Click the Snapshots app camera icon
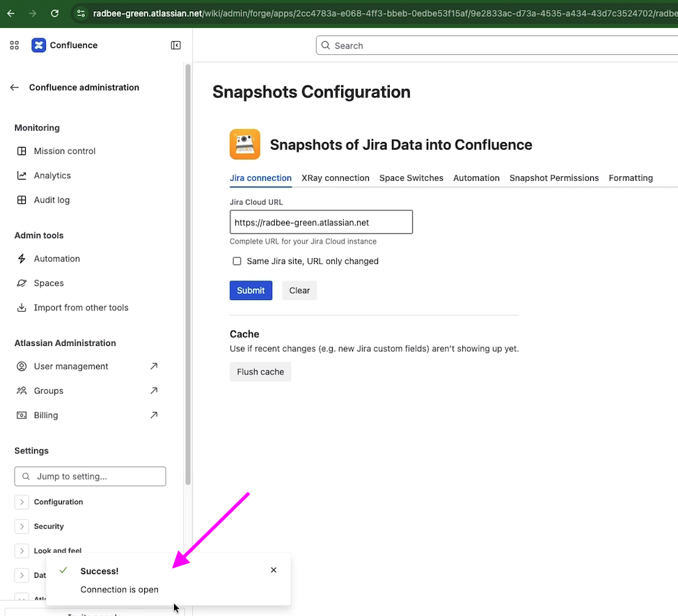 pos(245,144)
